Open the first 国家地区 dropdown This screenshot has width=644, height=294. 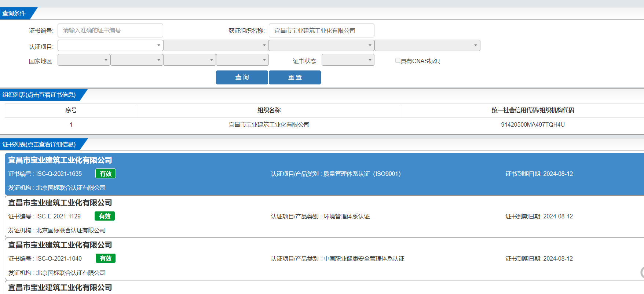[x=84, y=60]
